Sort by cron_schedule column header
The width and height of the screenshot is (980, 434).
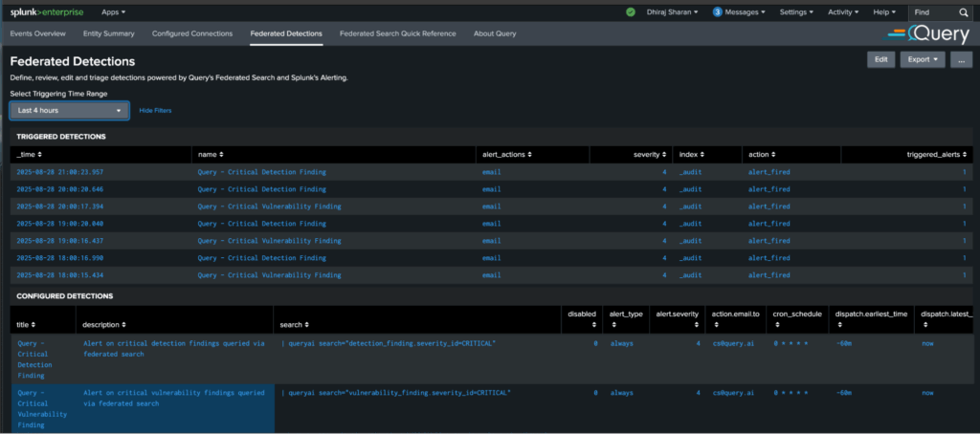(x=797, y=319)
